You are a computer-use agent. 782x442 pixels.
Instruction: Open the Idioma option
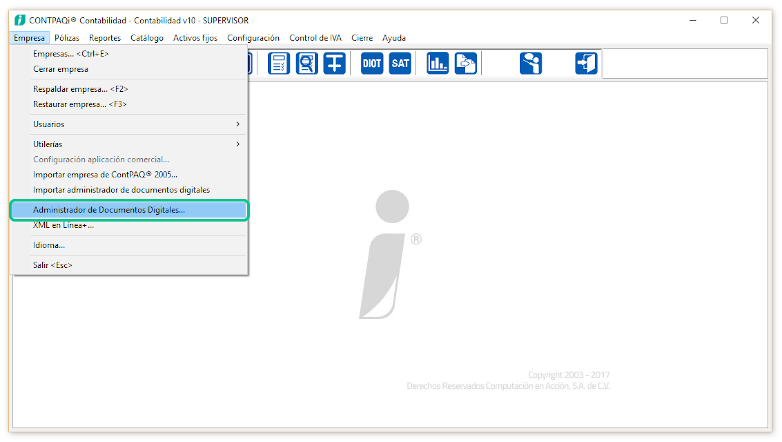click(49, 245)
